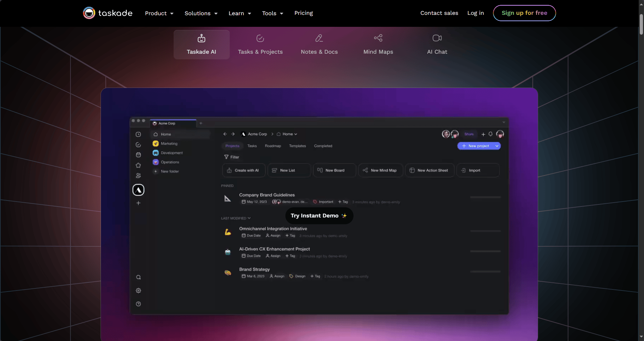
Task: Select the Taskade AI robot icon tab
Action: click(201, 38)
